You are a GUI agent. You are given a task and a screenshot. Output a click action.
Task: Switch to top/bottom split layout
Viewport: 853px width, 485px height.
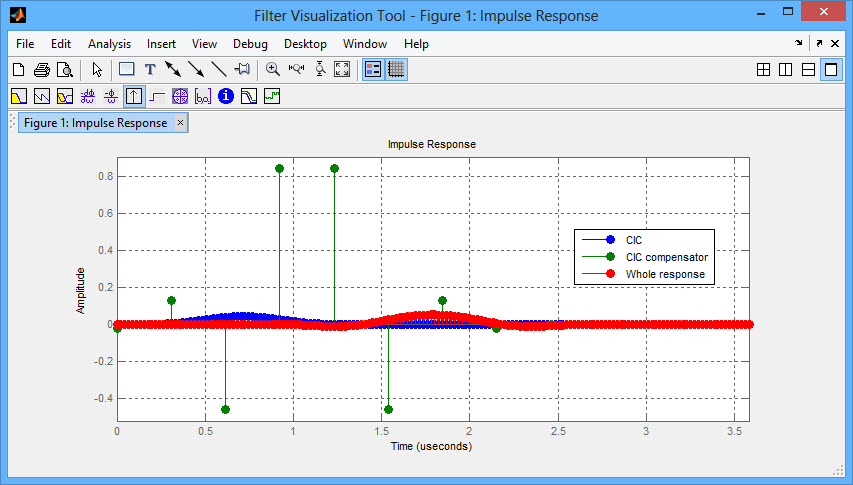pos(808,70)
